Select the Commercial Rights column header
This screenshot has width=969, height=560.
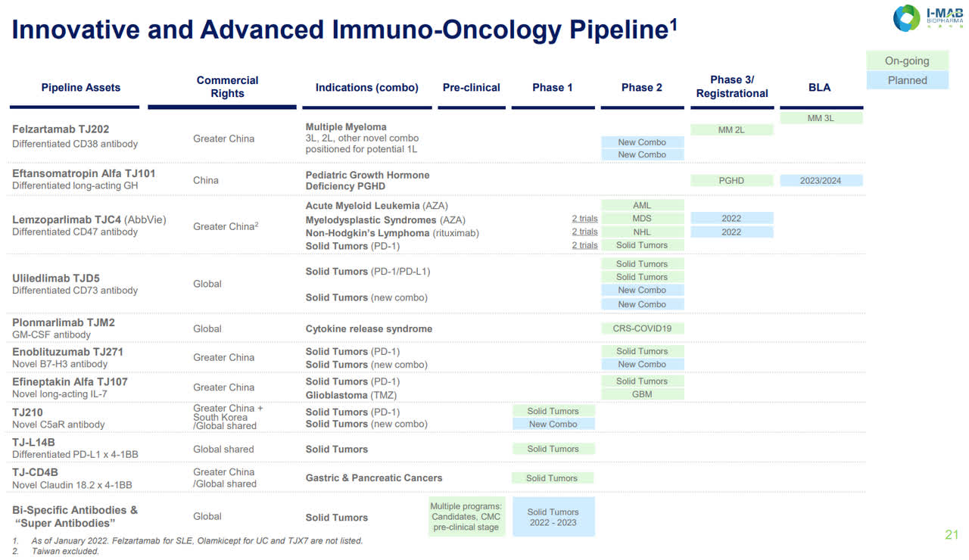[227, 87]
